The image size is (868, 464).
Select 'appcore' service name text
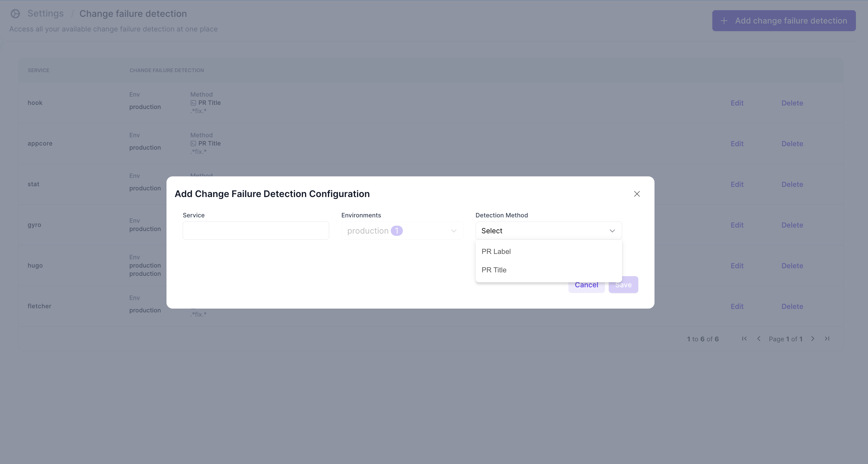tap(40, 144)
